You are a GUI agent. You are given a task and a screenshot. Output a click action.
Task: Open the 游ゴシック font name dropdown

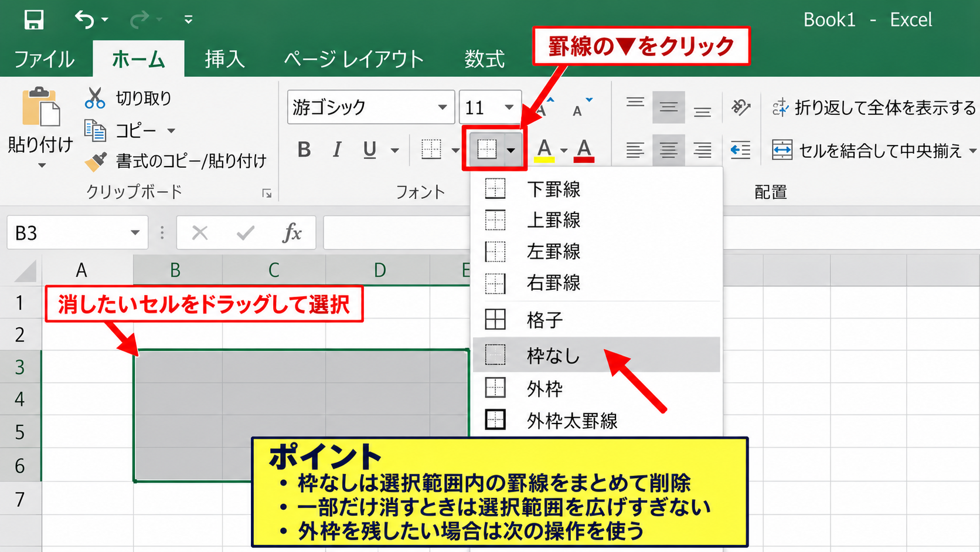coord(442,107)
